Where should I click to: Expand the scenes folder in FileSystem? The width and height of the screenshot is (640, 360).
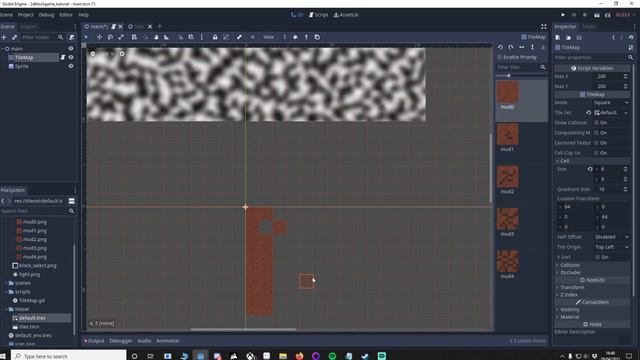pos(6,283)
